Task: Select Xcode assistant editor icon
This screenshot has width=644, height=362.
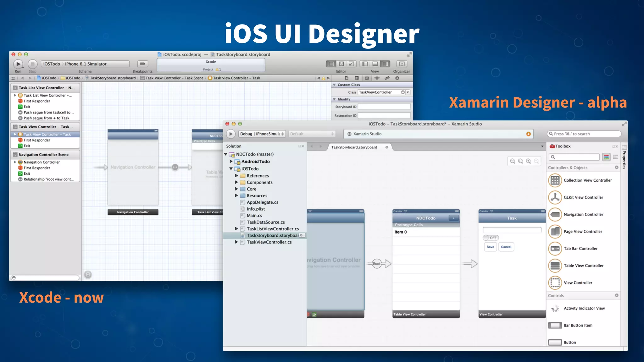Action: [x=341, y=64]
